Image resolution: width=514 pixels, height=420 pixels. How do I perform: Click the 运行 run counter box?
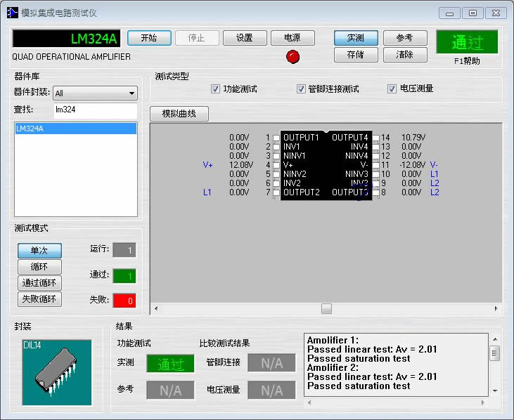[124, 250]
